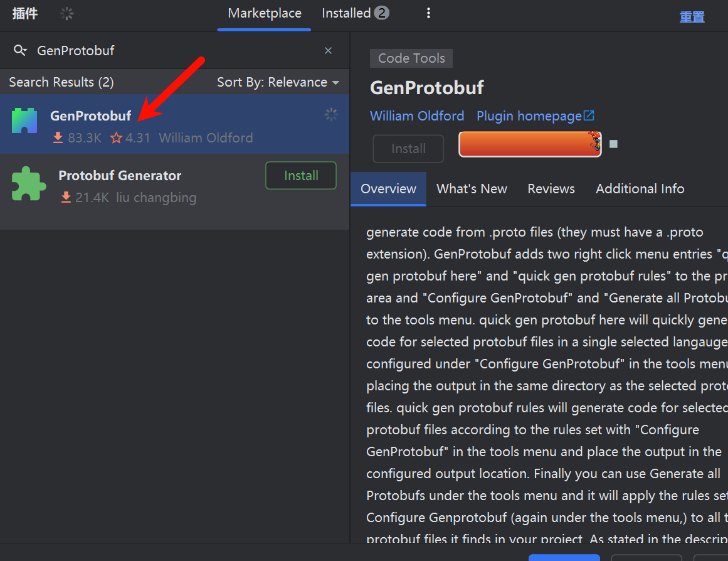Clear the GenProtobuf search text

pos(328,51)
